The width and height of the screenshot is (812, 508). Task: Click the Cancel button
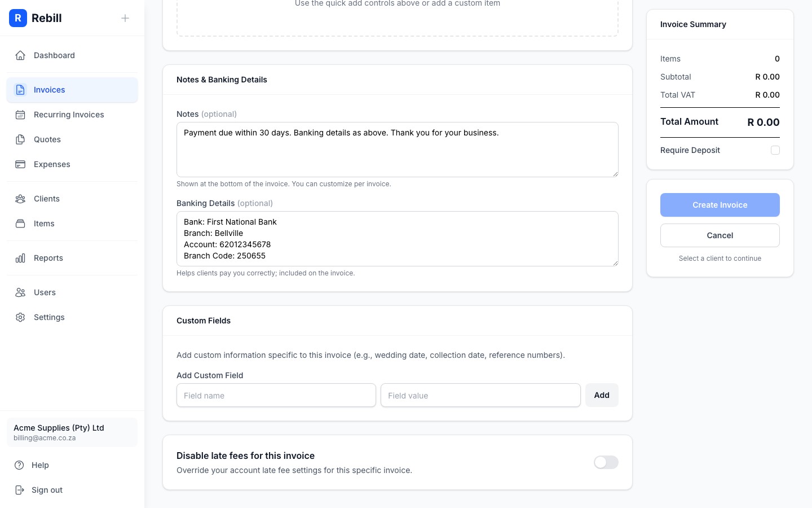(720, 235)
